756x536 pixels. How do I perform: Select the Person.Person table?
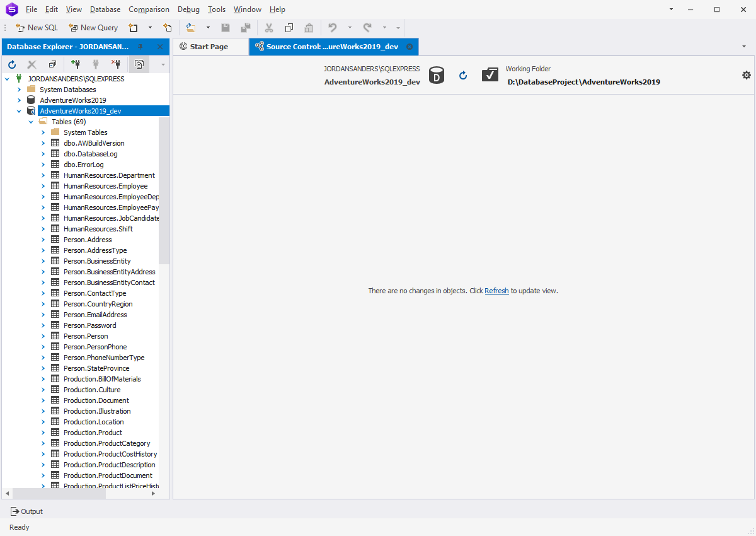[86, 336]
